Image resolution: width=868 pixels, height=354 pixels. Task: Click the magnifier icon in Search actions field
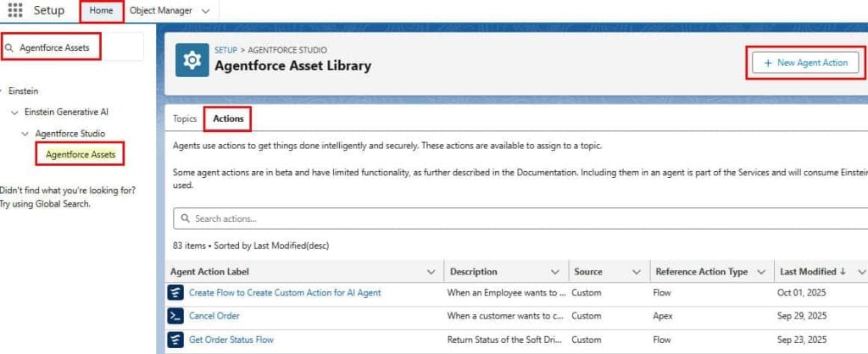click(186, 218)
